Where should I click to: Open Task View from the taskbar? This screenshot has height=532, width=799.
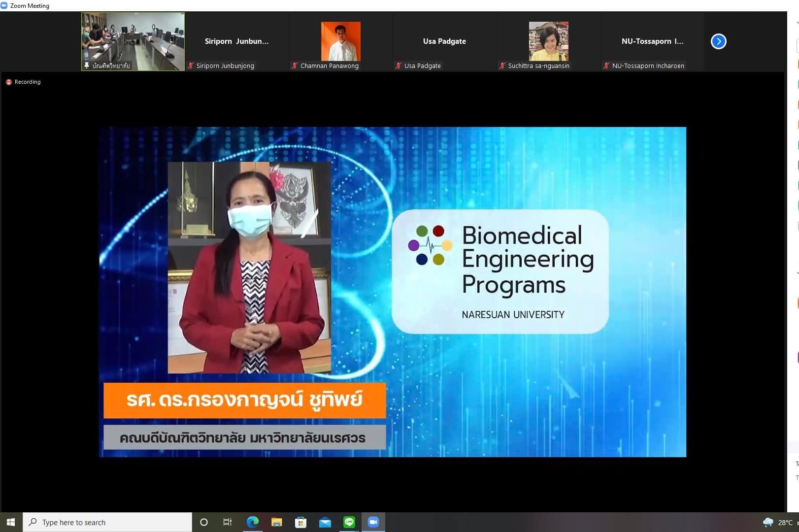[228, 522]
